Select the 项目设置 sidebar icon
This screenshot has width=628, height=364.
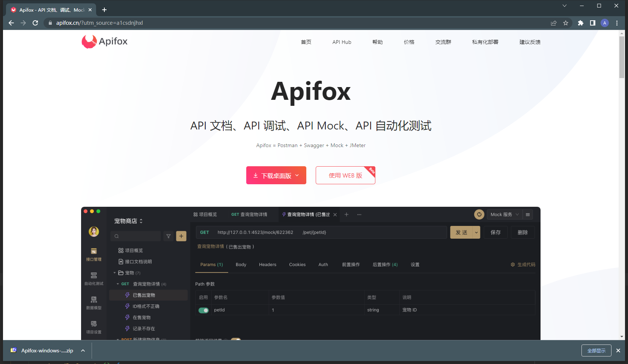[x=94, y=327]
